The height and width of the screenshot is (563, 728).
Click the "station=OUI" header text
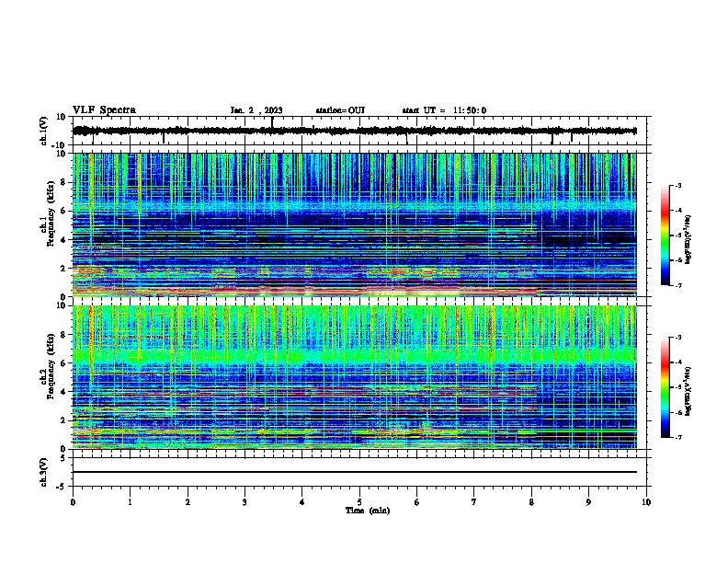click(x=340, y=110)
